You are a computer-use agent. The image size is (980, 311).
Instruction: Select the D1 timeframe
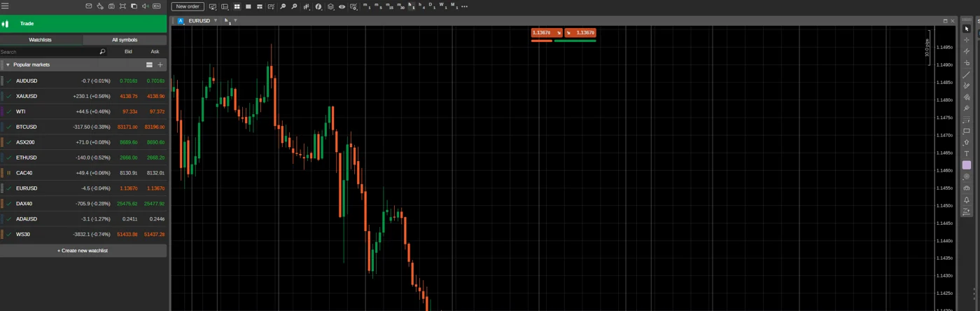pyautogui.click(x=432, y=6)
